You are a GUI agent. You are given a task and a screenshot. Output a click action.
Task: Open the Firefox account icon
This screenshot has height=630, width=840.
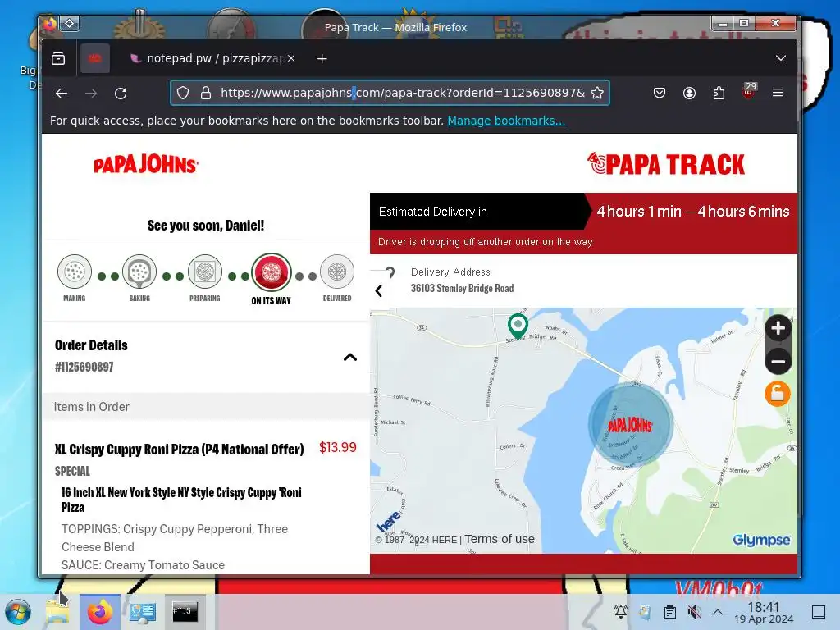coord(689,94)
